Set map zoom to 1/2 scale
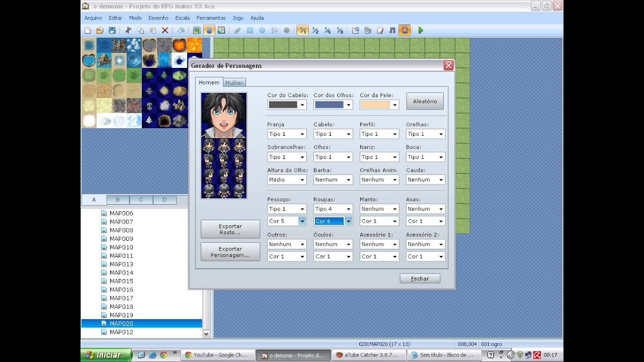644x362 pixels. tap(315, 31)
